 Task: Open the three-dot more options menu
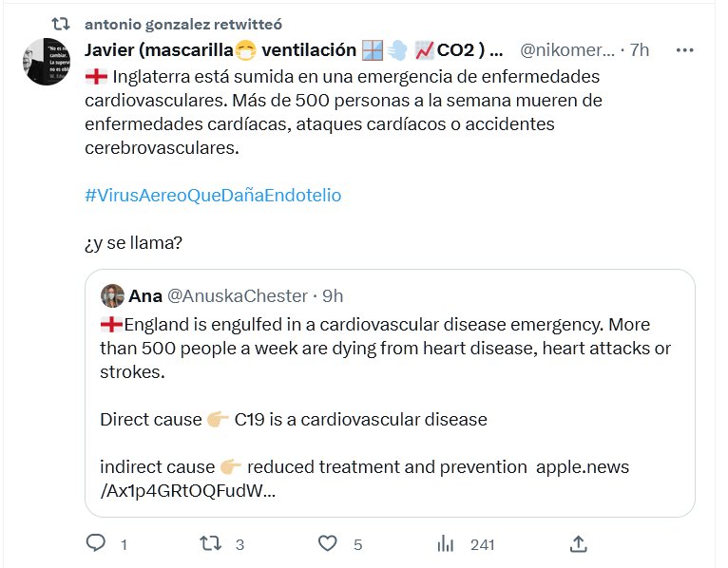tap(683, 50)
